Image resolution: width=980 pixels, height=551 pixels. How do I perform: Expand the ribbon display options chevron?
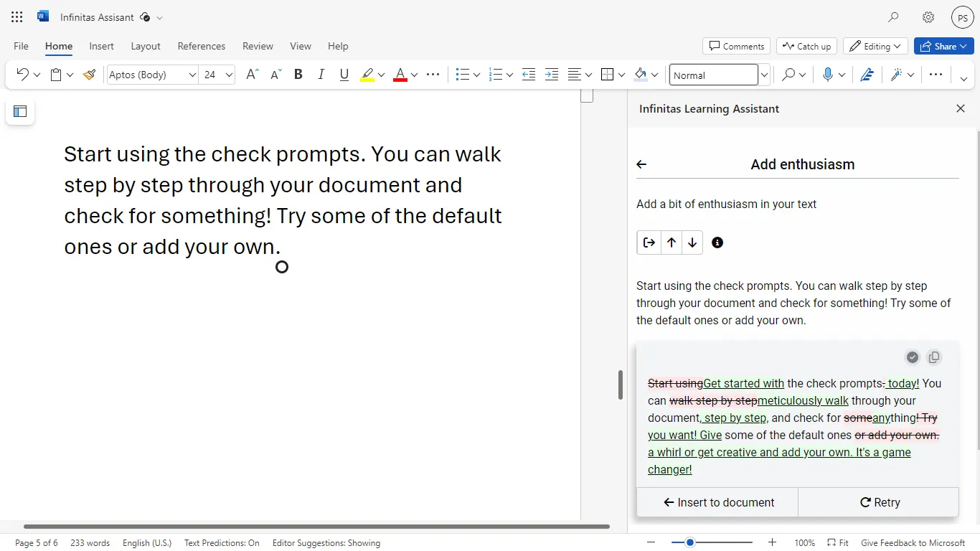tap(963, 79)
